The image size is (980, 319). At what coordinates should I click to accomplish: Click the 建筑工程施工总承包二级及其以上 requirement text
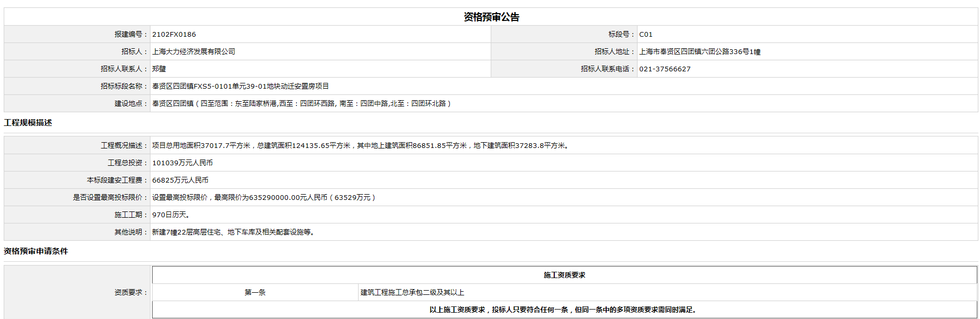tap(412, 293)
